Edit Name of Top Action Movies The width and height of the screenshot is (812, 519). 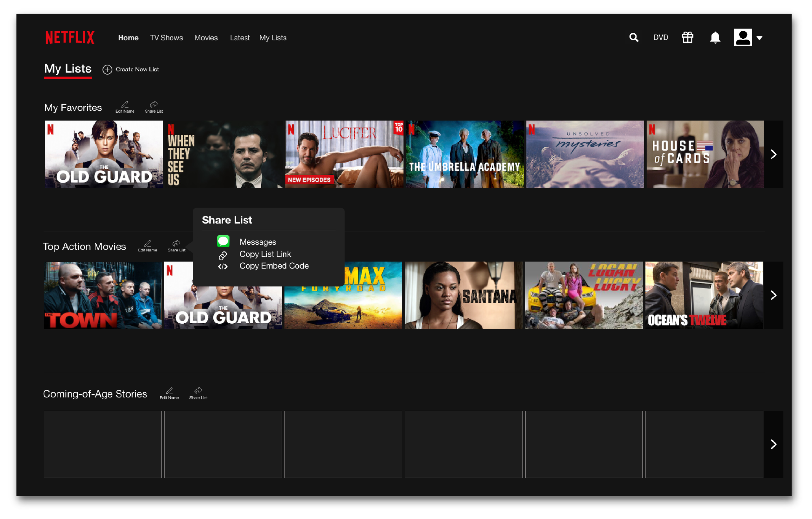pos(147,246)
